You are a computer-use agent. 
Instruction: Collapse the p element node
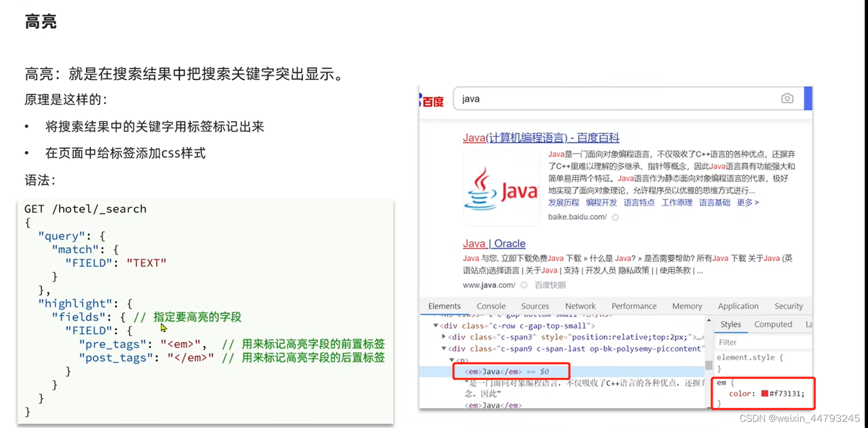pos(451,360)
